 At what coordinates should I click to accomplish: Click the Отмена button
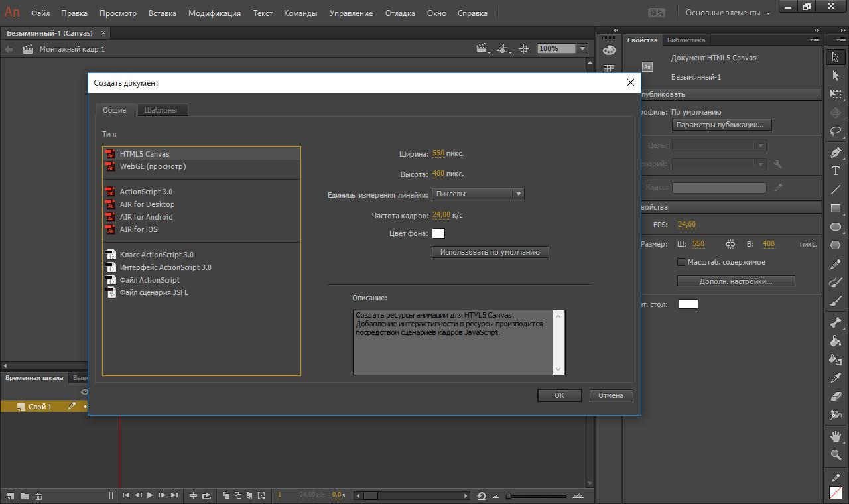pos(611,395)
